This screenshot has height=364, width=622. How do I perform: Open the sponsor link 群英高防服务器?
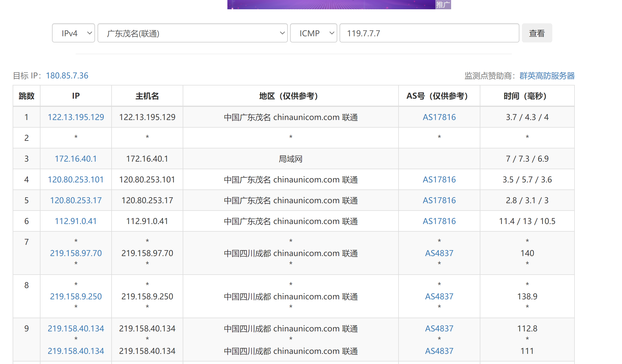point(547,76)
